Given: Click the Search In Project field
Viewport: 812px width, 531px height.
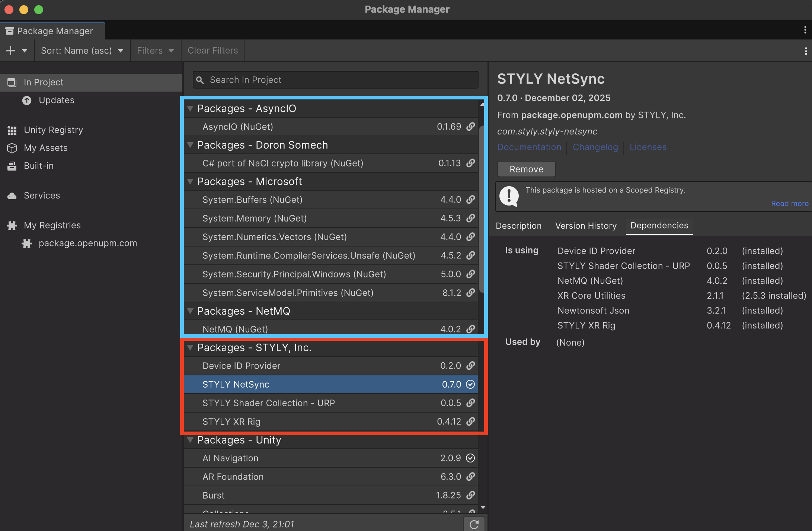Looking at the screenshot, I should pos(335,80).
